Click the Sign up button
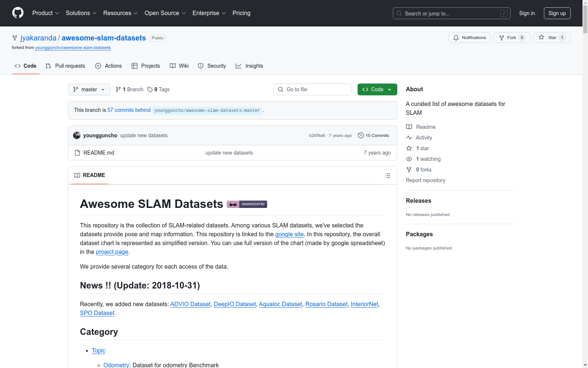Image resolution: width=588 pixels, height=368 pixels. 557,13
